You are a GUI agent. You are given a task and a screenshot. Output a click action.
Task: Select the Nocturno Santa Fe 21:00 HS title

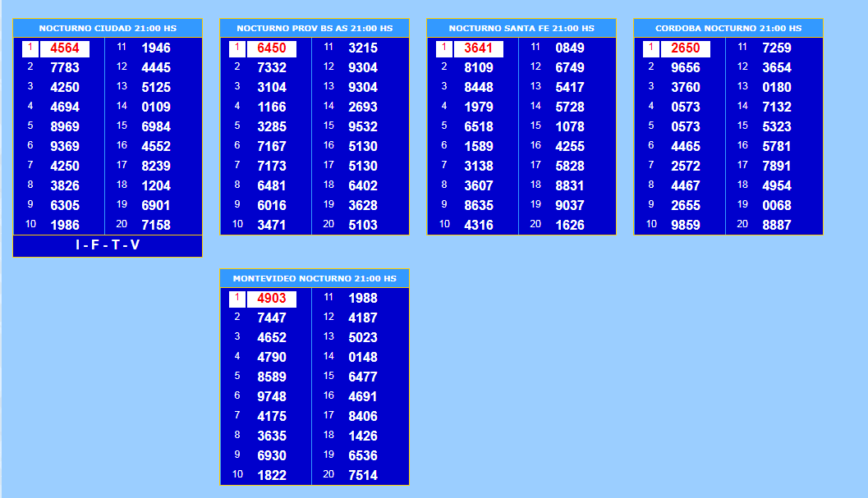coord(521,28)
